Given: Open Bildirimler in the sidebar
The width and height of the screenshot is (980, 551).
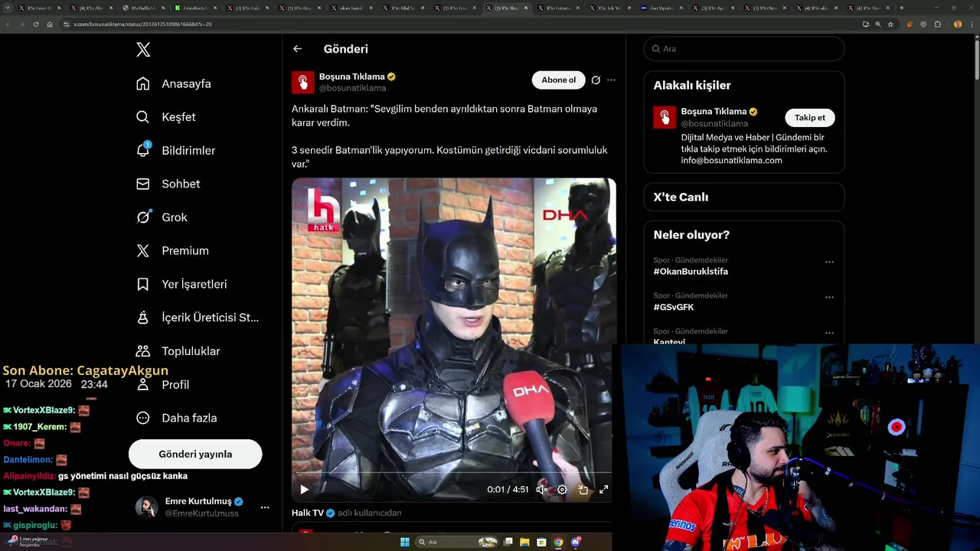Looking at the screenshot, I should [176, 151].
